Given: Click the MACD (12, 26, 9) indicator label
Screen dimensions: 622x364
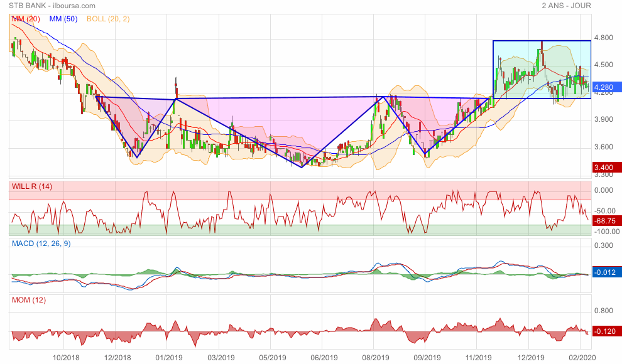Looking at the screenshot, I should click(41, 244).
